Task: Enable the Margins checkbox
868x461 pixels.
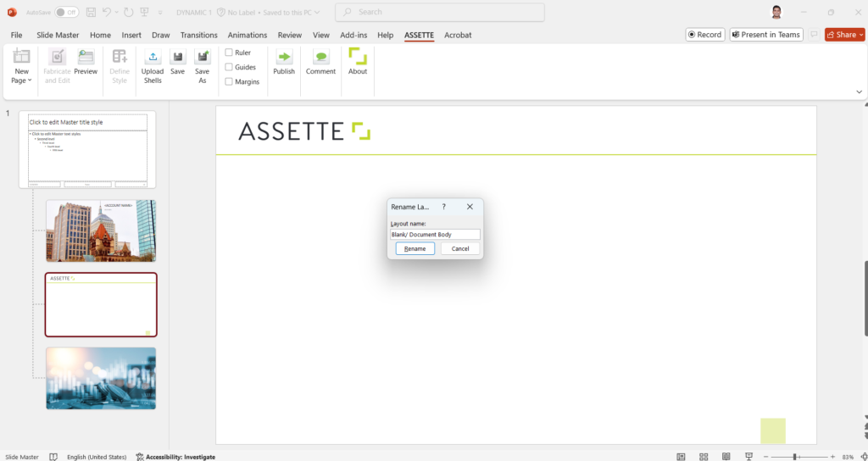Action: point(229,81)
